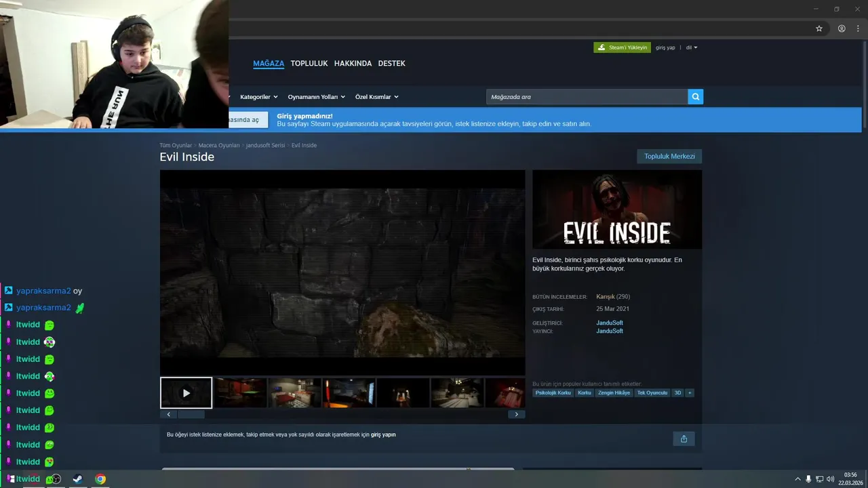Screen dimensions: 868x488
Task: Open the HAKKINDA tab
Action: tap(353, 63)
